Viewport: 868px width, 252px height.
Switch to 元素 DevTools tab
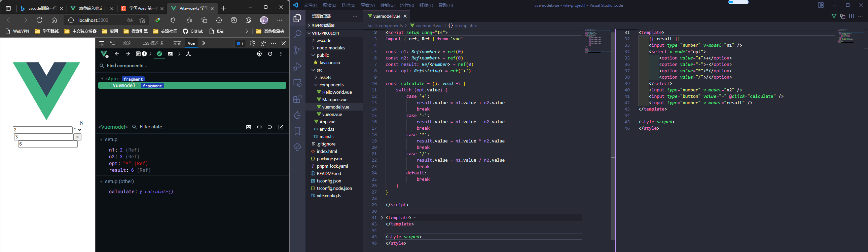coord(177,43)
